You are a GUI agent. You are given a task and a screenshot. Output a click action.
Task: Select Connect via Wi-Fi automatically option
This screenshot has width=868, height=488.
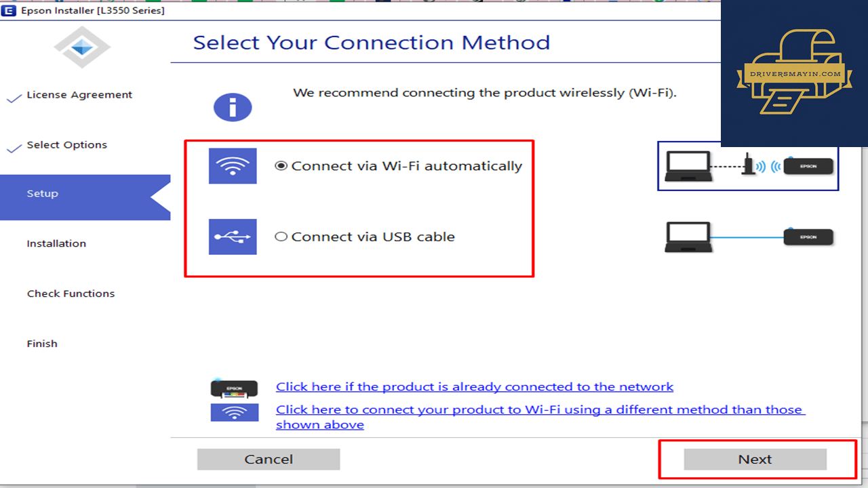(x=399, y=166)
